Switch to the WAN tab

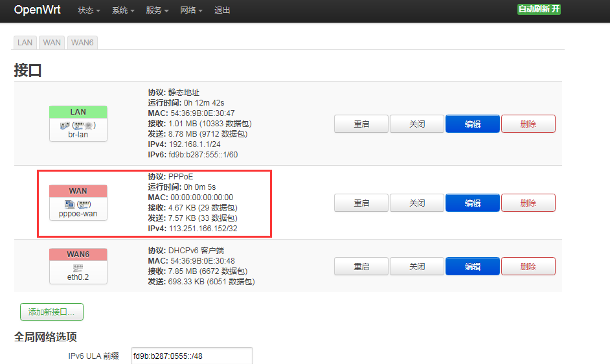tap(52, 43)
